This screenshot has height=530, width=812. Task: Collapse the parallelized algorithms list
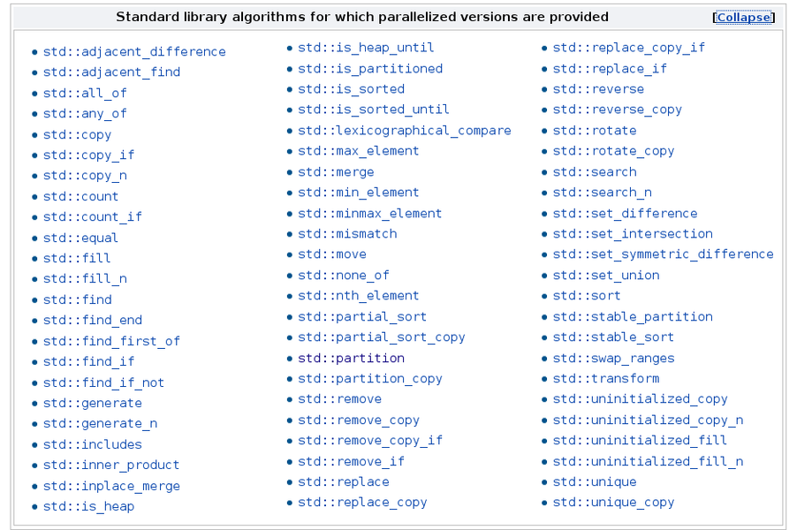coord(743,18)
